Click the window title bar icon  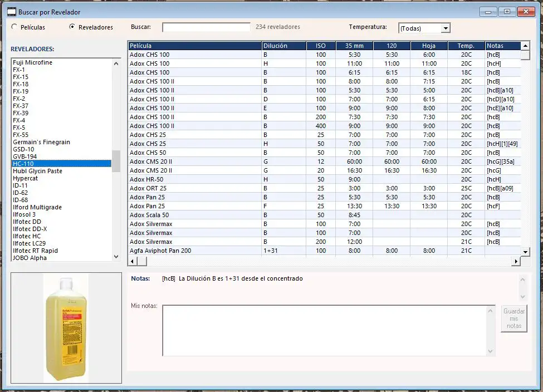[x=12, y=12]
